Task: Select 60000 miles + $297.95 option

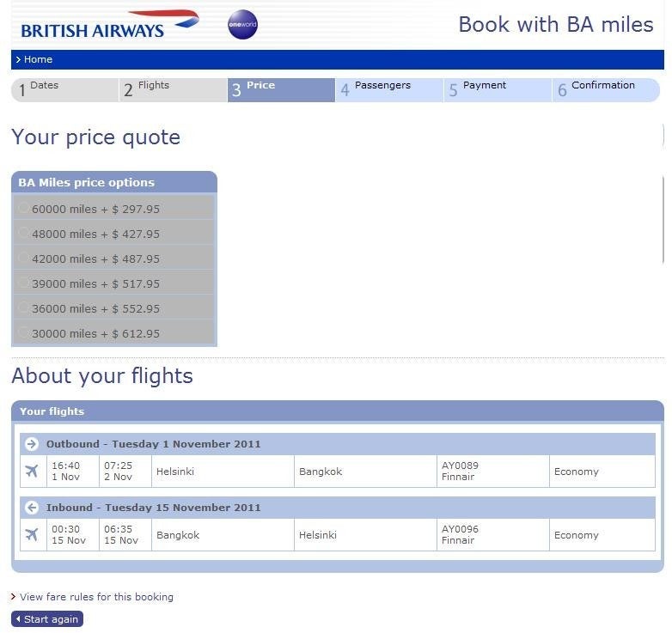Action: 24,209
